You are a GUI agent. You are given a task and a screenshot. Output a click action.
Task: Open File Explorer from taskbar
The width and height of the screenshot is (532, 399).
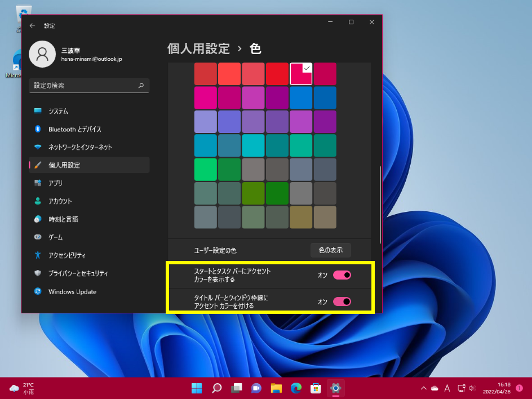pyautogui.click(x=276, y=388)
